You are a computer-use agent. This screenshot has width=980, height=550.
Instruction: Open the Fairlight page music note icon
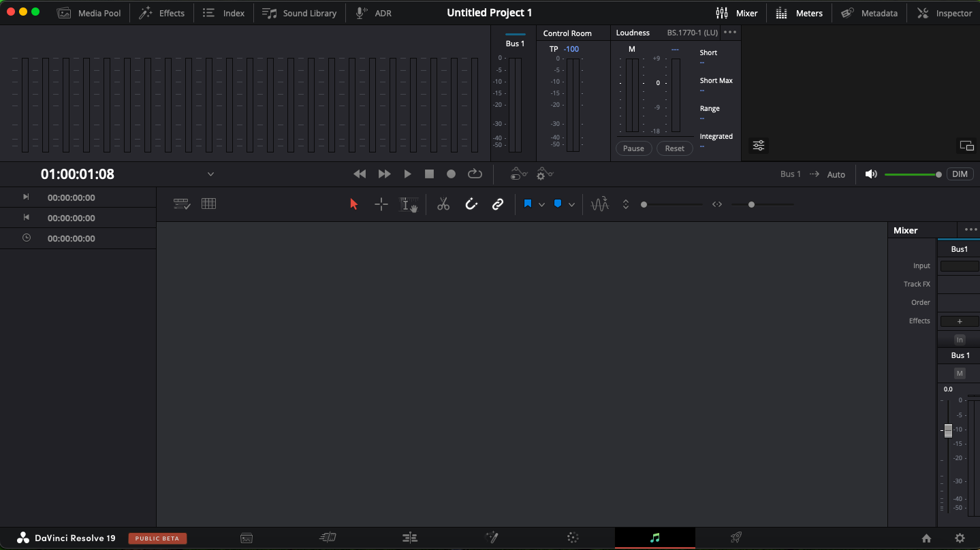coord(655,538)
